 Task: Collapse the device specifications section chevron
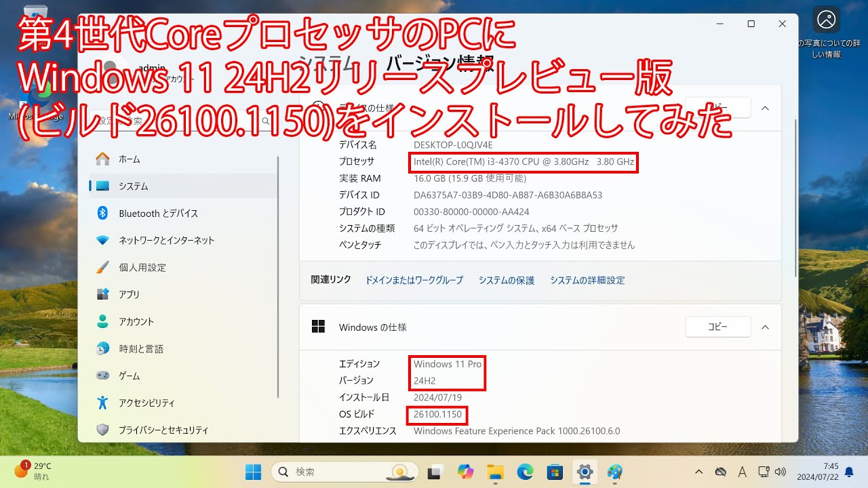(765, 108)
